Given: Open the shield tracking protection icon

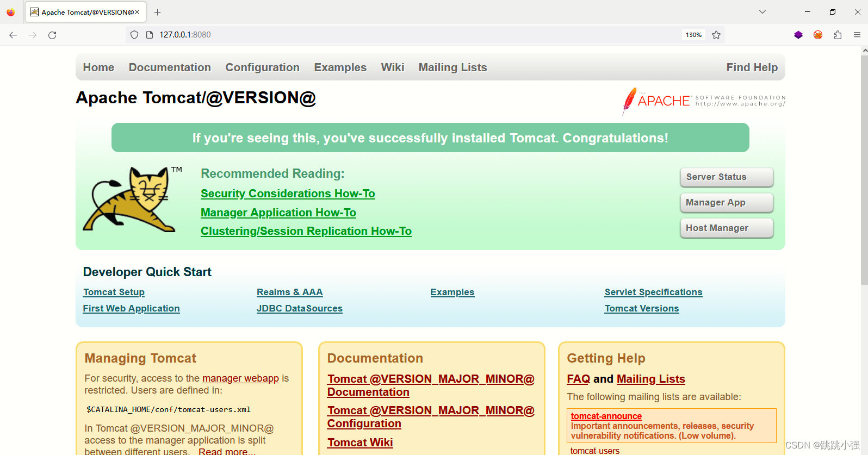Looking at the screenshot, I should point(134,35).
